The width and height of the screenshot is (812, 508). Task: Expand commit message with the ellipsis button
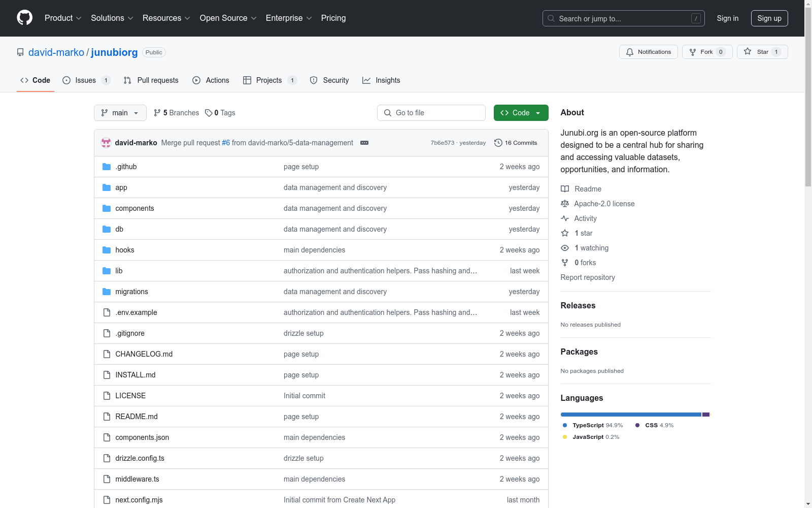[x=364, y=143]
